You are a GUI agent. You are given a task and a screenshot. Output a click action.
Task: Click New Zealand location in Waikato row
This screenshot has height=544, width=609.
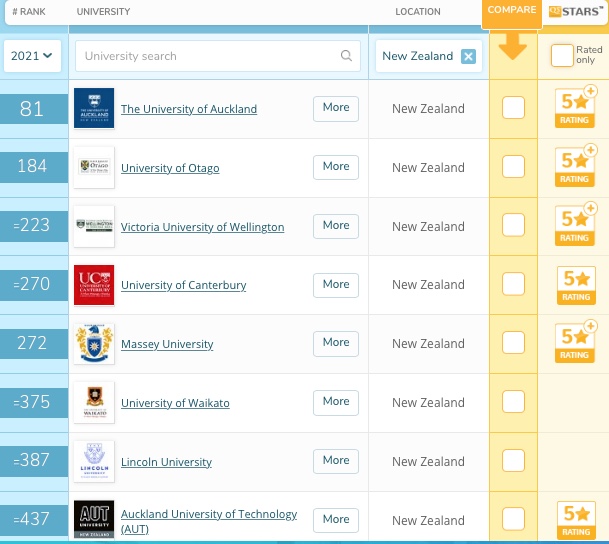[428, 403]
